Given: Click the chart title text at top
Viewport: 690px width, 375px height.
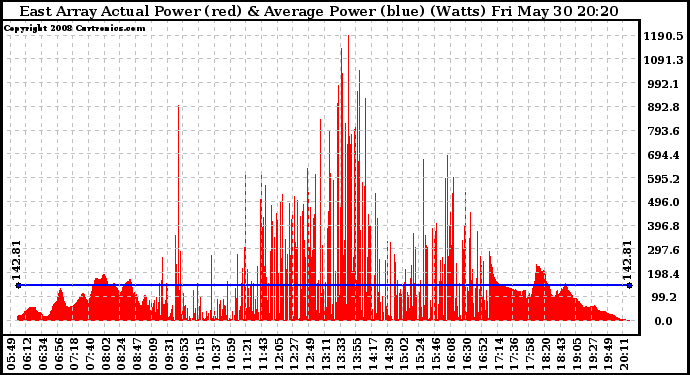Looking at the screenshot, I should tap(319, 11).
